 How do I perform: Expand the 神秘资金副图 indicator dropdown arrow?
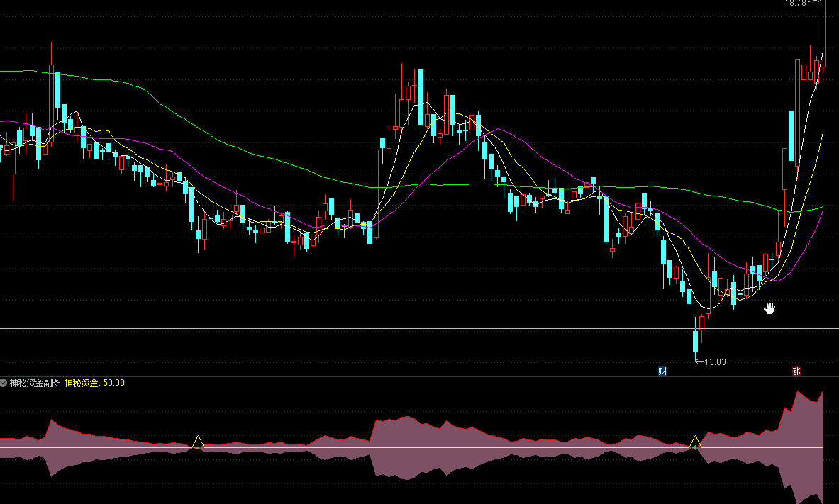pos(4,383)
